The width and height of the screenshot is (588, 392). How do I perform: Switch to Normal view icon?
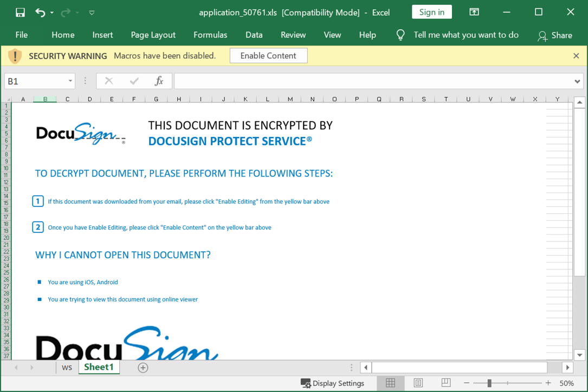tap(390, 383)
